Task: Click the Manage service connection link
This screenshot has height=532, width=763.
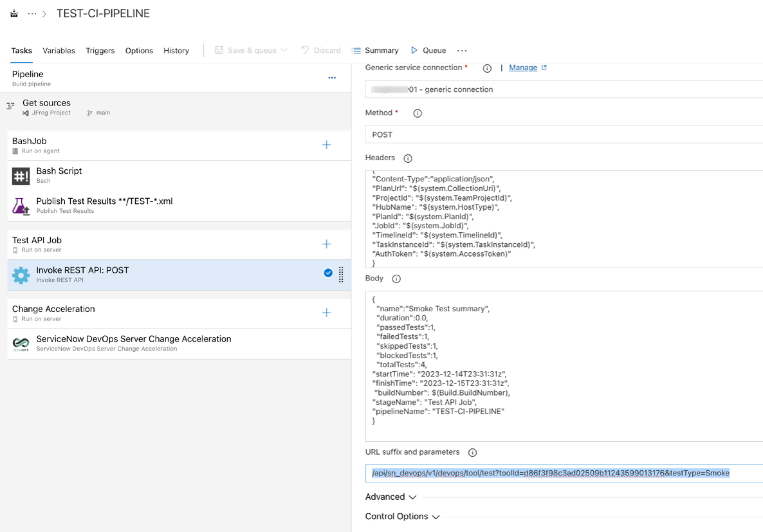Action: pos(523,68)
